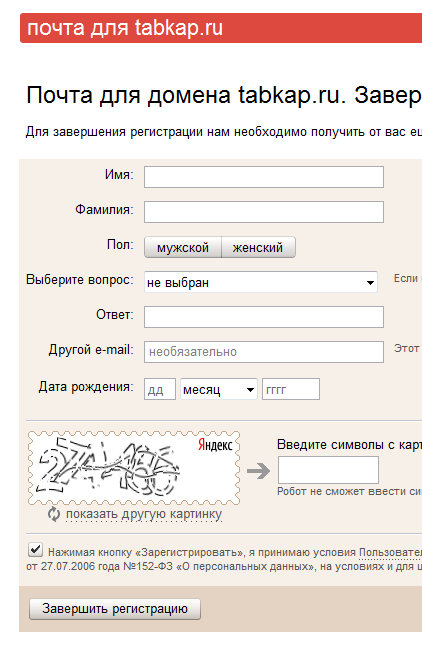Image resolution: width=422 pixels, height=649 pixels.
Task: Click the Ответ answer field
Action: [264, 317]
